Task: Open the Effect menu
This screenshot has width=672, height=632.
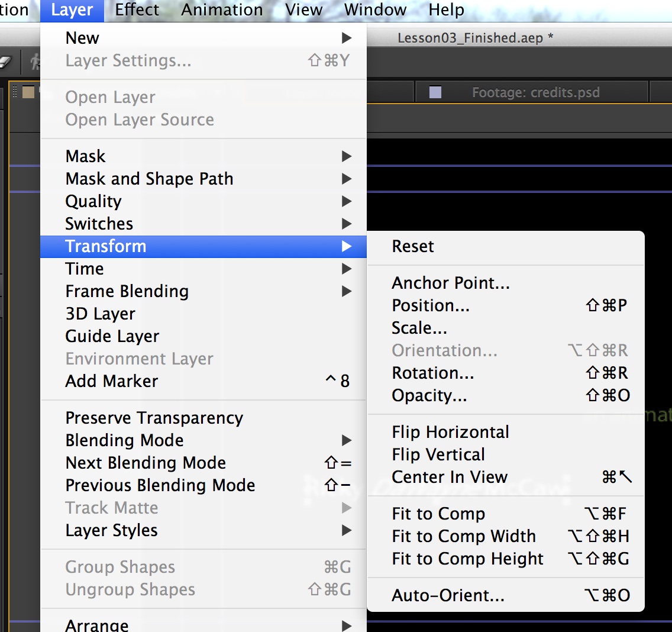Action: (x=137, y=10)
